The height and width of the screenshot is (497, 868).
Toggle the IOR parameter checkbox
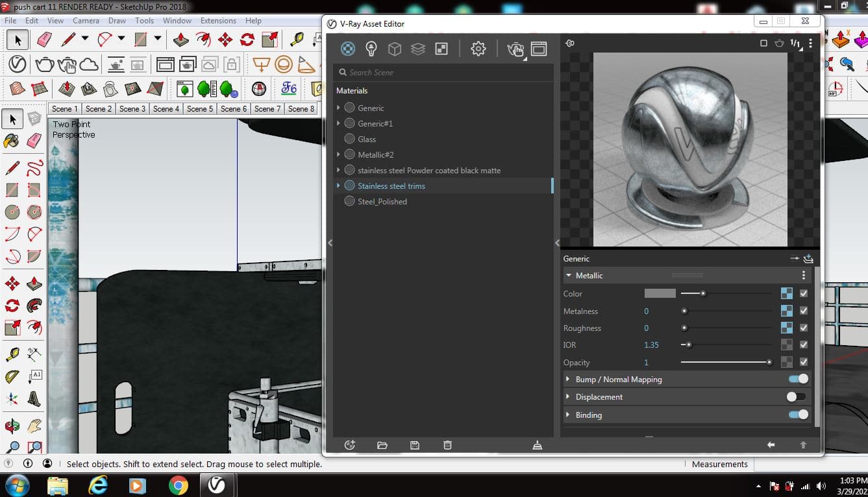804,345
